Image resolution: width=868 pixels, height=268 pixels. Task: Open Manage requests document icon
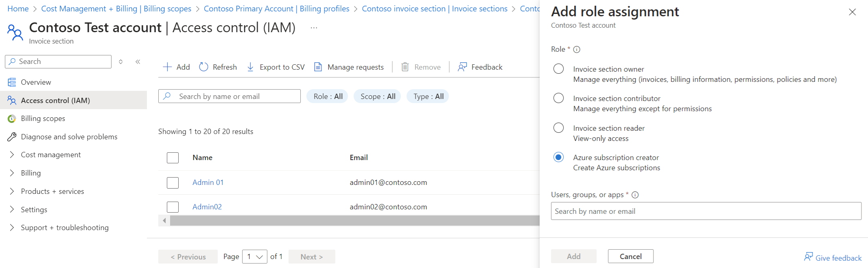[318, 67]
